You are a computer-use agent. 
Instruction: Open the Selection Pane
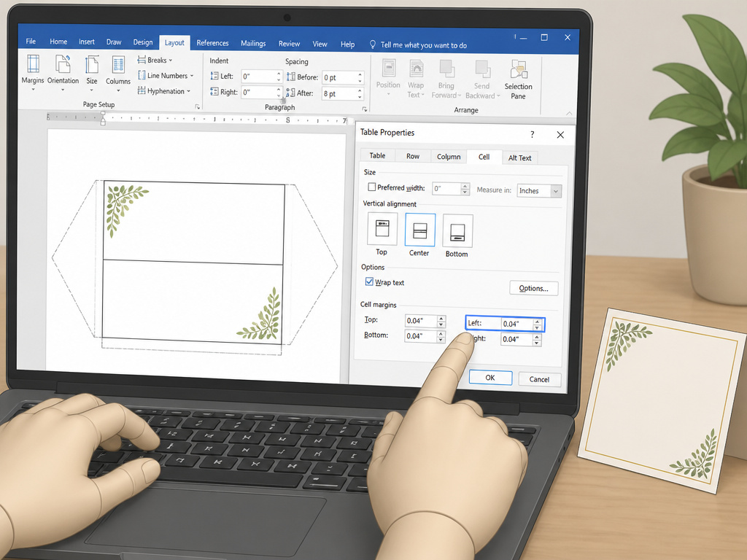[x=519, y=79]
